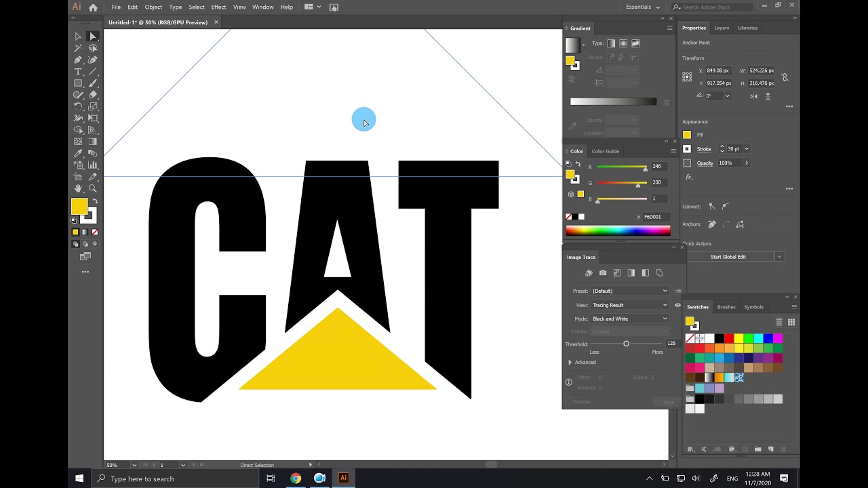This screenshot has height=488, width=868.
Task: Open more Transform options (three dots)
Action: click(789, 106)
